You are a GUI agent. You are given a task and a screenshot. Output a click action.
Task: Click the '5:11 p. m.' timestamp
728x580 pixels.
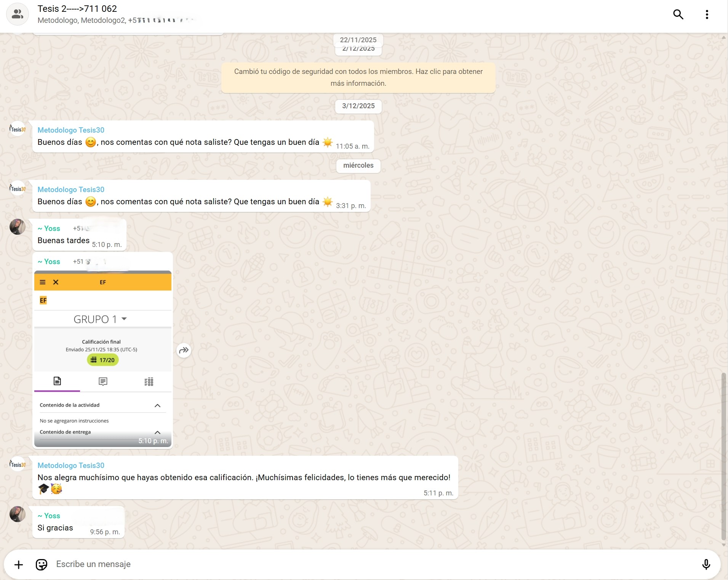pyautogui.click(x=438, y=493)
